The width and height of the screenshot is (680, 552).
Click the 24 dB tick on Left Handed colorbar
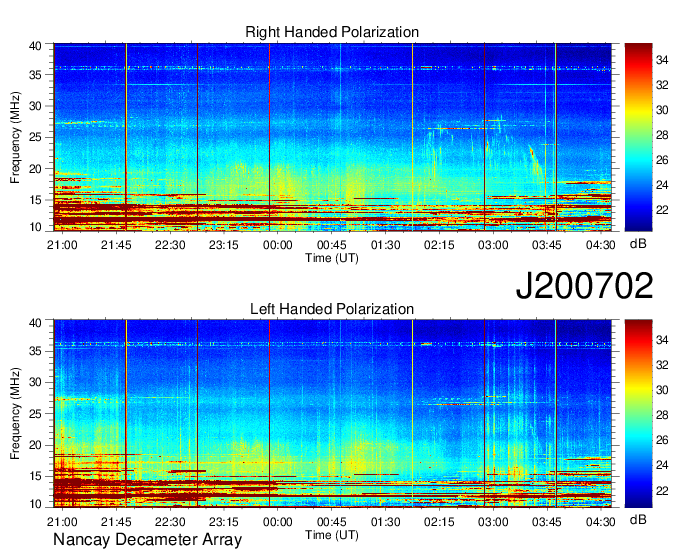coord(662,465)
